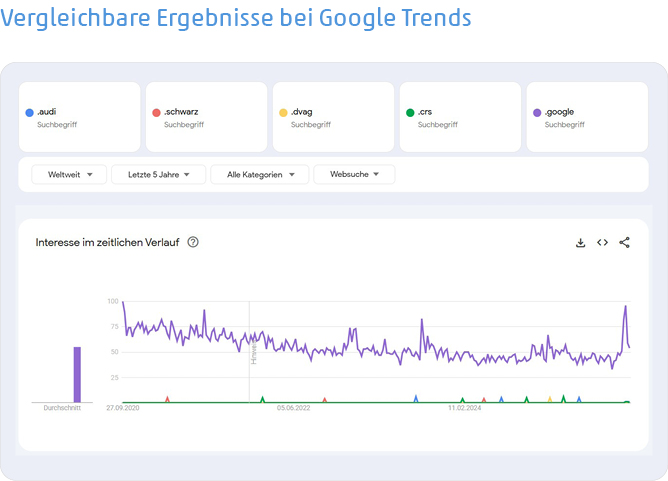668x481 pixels.
Task: Open Vergleichbare Ergebnisse bei Google Trends heading
Action: (x=236, y=18)
